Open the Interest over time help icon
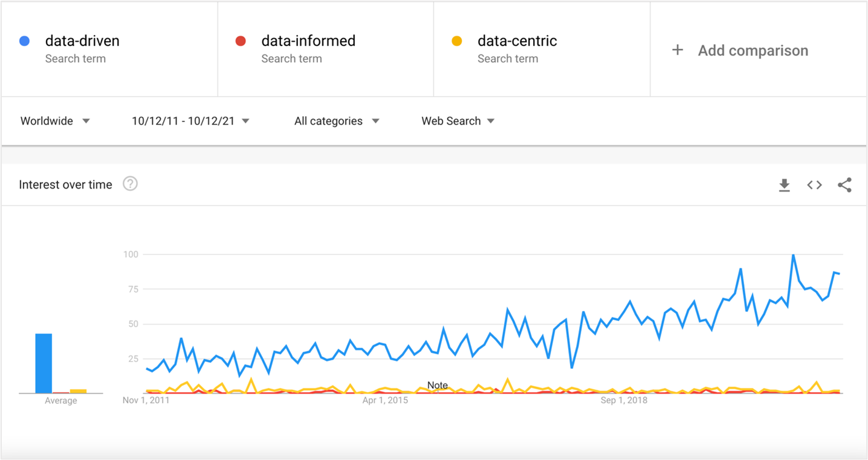 130,184
